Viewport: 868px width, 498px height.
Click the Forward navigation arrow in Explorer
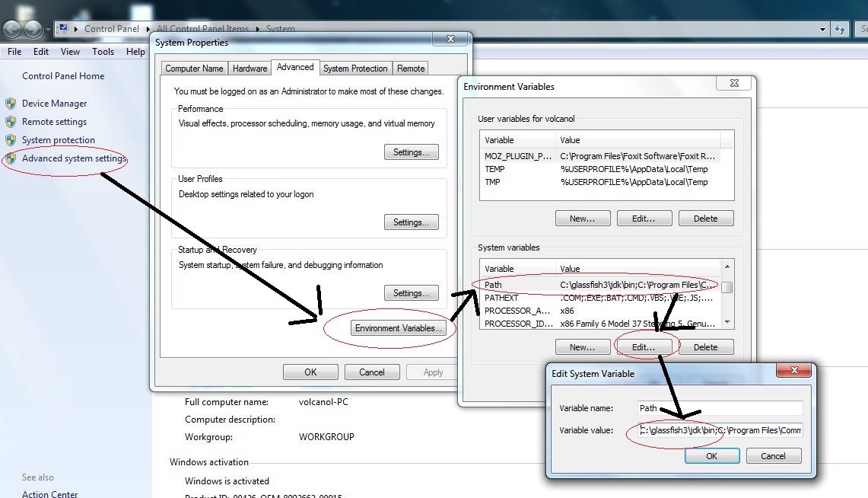click(33, 29)
